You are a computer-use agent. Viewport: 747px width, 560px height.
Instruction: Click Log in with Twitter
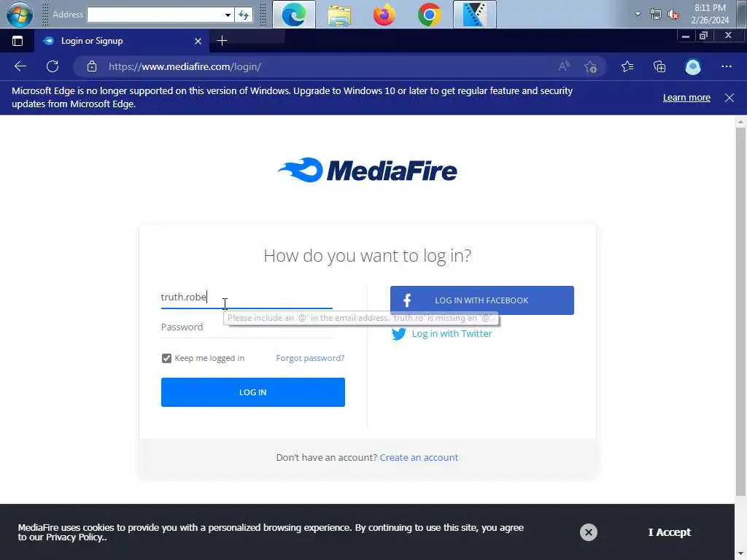point(441,334)
